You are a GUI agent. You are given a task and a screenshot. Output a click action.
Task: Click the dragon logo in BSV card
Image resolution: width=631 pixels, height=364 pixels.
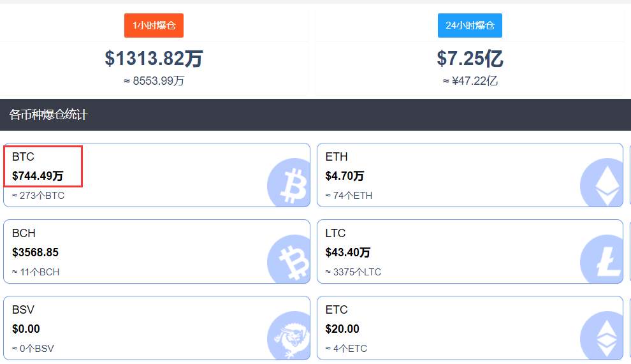click(289, 335)
